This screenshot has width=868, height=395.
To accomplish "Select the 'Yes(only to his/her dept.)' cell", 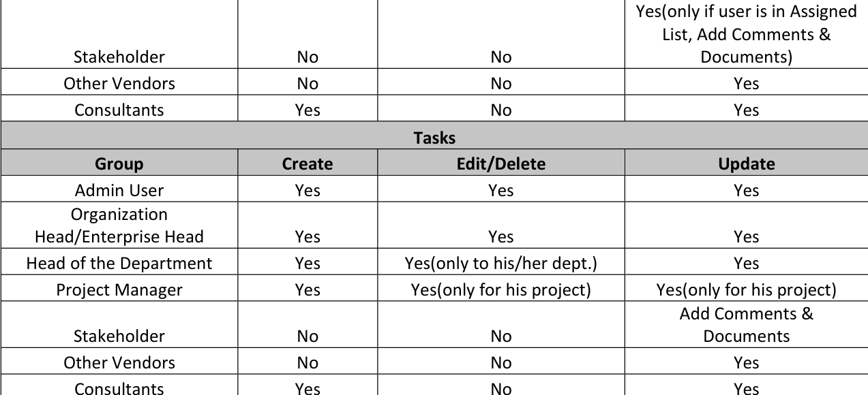I will [x=500, y=264].
